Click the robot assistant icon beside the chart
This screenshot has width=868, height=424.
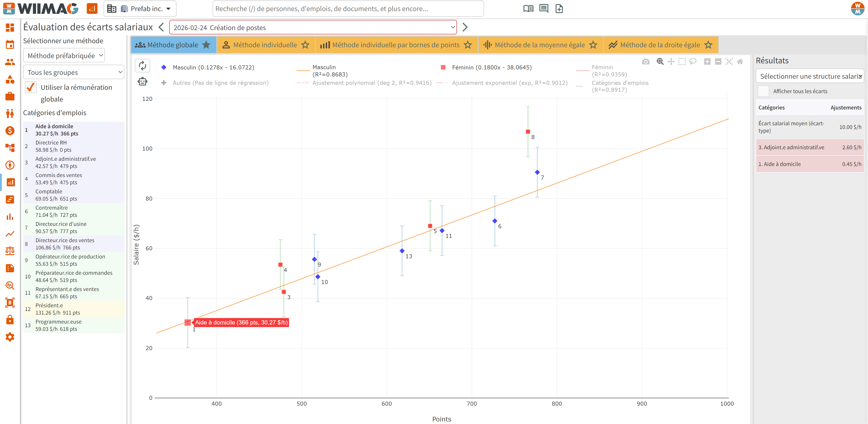pyautogui.click(x=143, y=81)
